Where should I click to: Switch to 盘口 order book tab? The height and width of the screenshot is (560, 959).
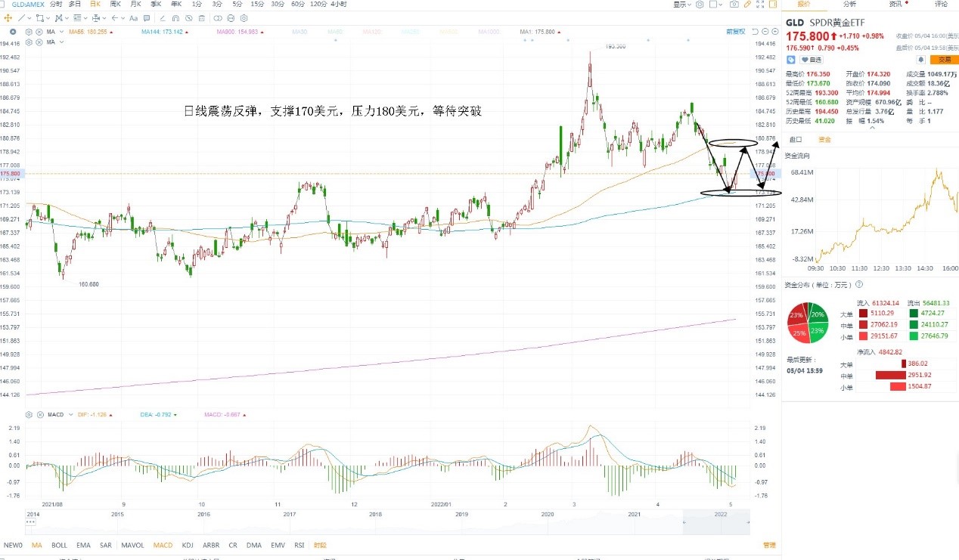pyautogui.click(x=796, y=139)
